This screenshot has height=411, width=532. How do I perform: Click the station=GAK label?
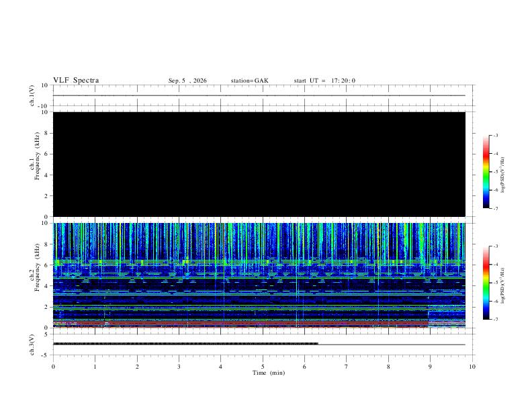(249, 81)
